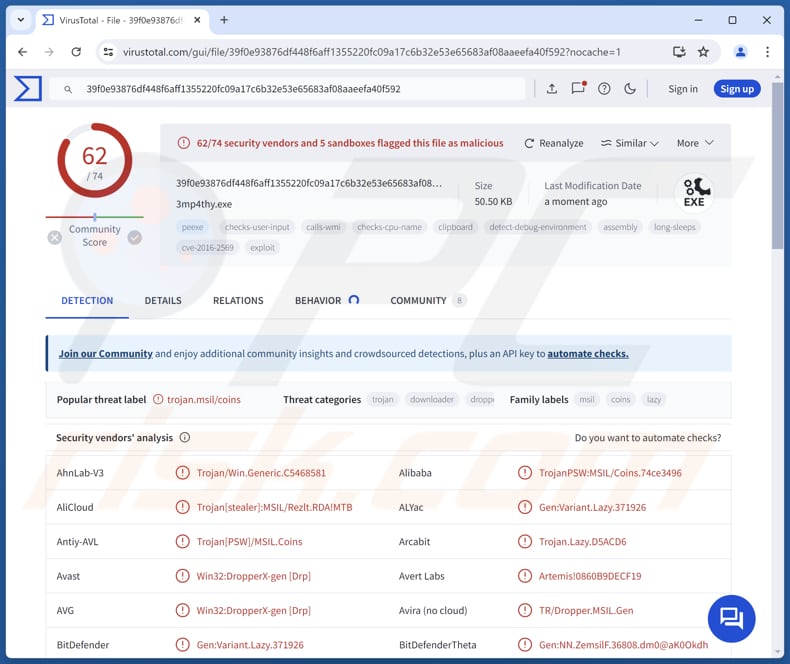
Task: Click the upload file icon
Action: (552, 89)
